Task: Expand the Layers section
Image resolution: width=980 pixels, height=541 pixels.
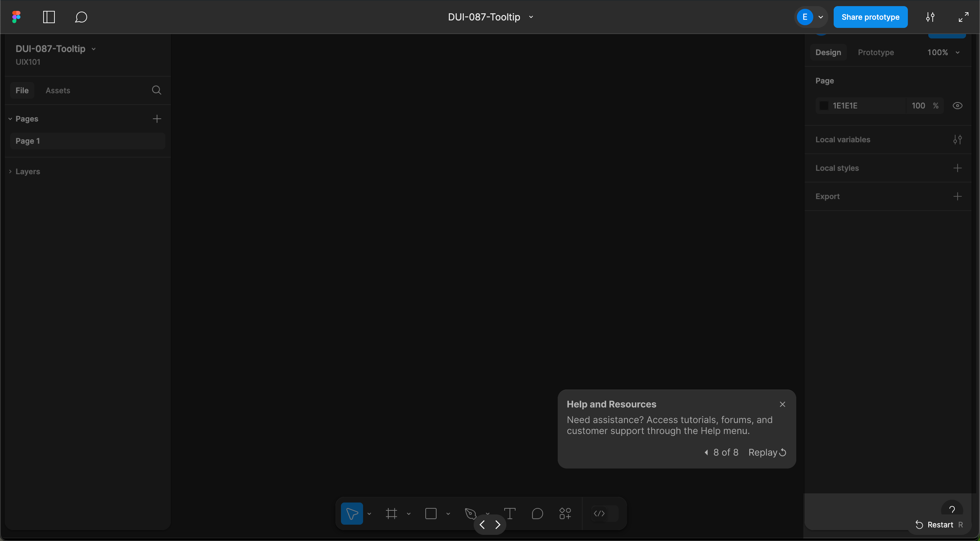Action: pyautogui.click(x=27, y=171)
